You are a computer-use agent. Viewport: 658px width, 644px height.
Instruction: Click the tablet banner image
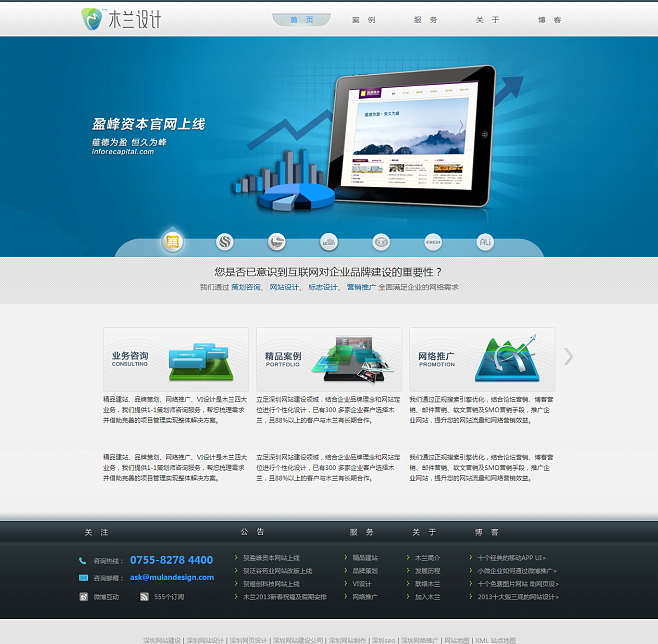click(411, 136)
